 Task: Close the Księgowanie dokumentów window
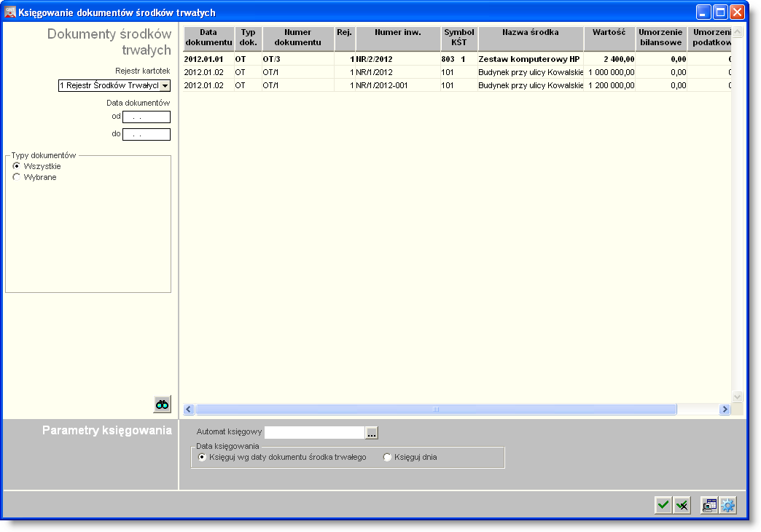pos(737,12)
